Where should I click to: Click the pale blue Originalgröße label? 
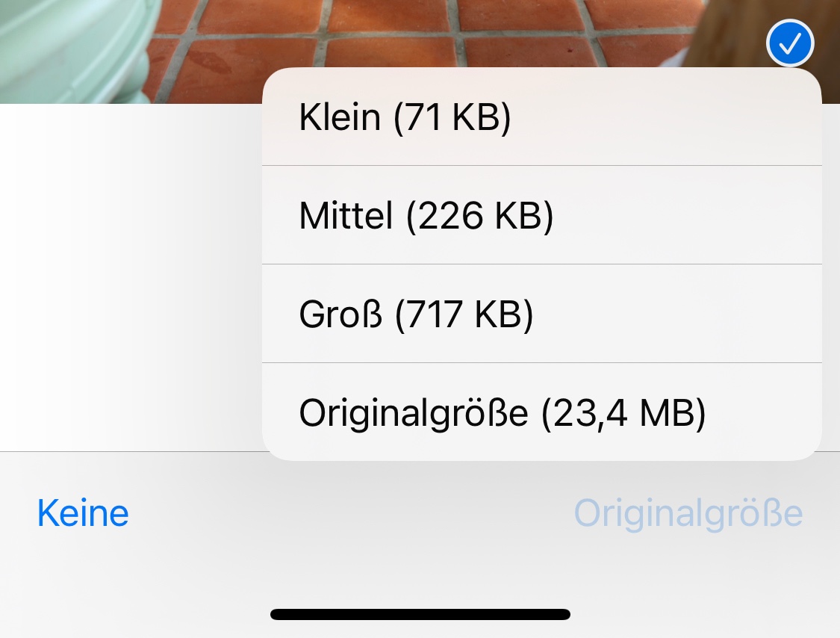688,513
